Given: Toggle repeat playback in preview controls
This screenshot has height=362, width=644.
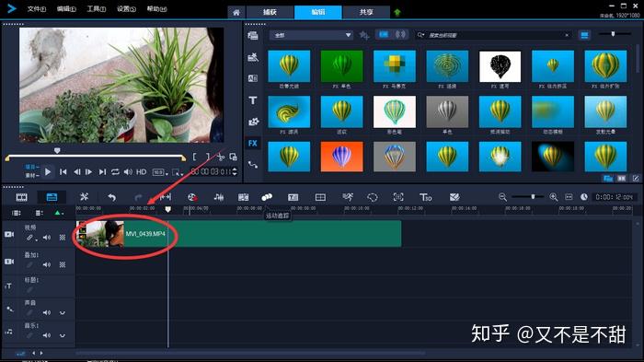Looking at the screenshot, I should pyautogui.click(x=115, y=172).
